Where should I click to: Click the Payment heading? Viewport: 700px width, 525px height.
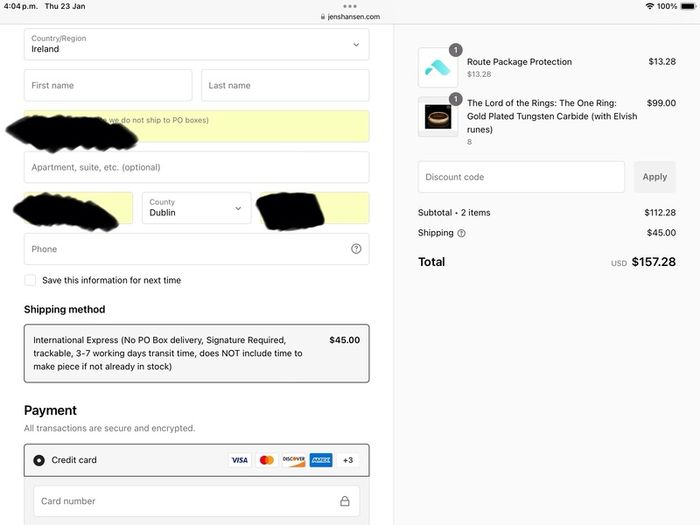coord(50,411)
